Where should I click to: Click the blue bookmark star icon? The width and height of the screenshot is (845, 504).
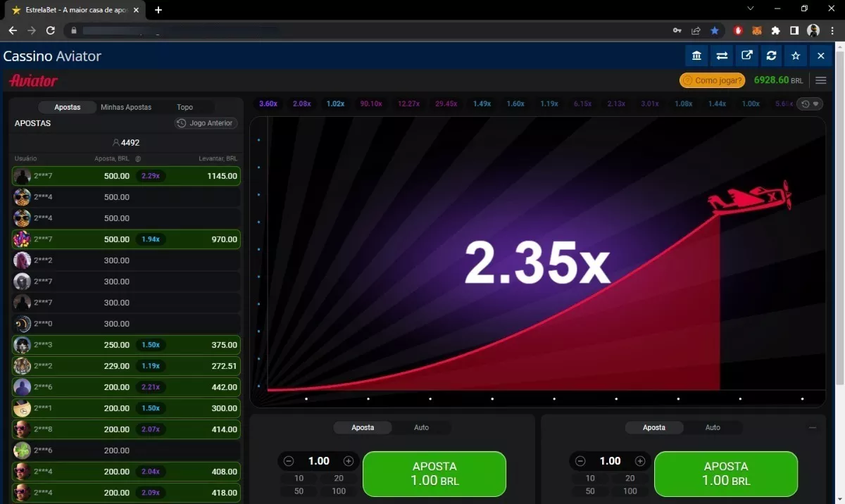pos(715,30)
